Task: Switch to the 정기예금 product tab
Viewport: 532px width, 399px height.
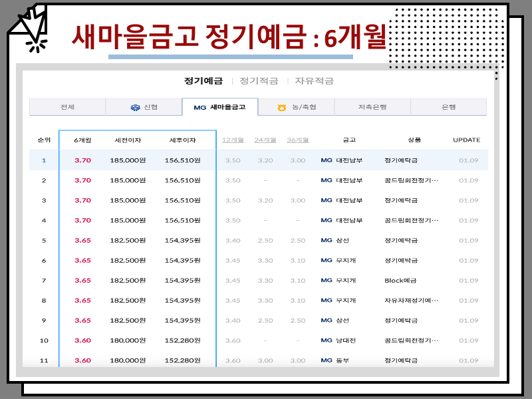Action: (203, 80)
